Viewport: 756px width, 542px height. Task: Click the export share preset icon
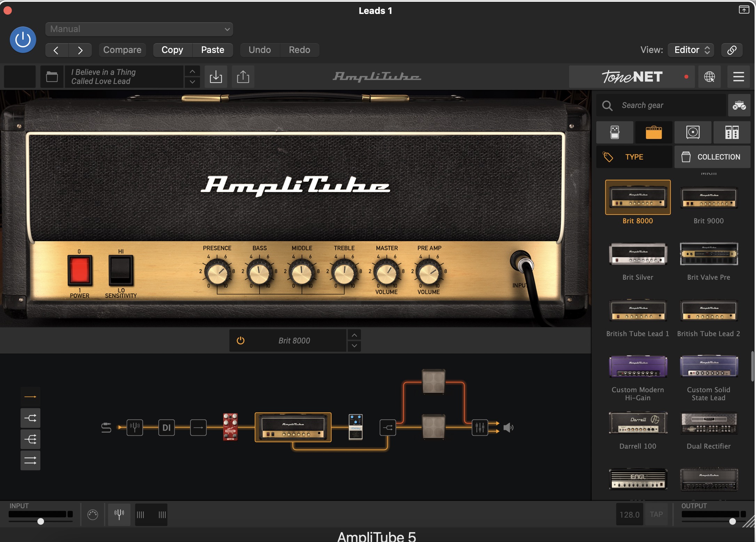pos(243,77)
